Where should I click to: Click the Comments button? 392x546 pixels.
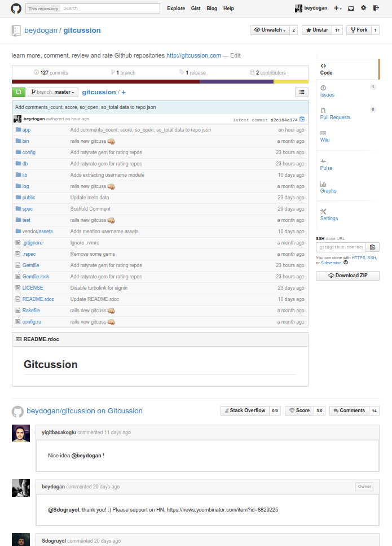click(x=349, y=410)
